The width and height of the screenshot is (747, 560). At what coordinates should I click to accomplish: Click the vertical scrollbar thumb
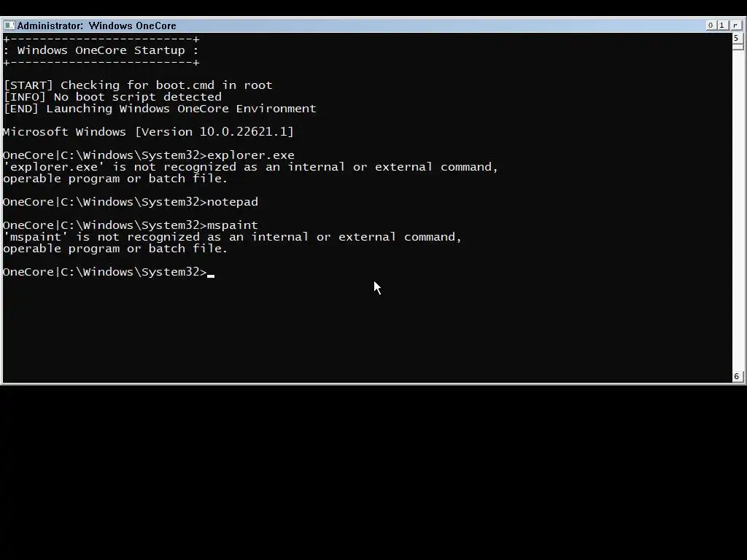pos(737,47)
